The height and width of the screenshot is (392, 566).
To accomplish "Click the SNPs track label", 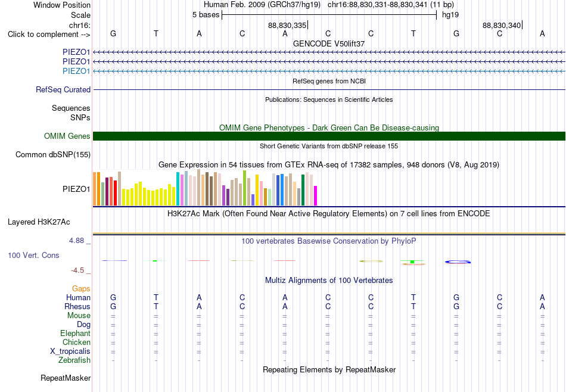I will (x=80, y=117).
